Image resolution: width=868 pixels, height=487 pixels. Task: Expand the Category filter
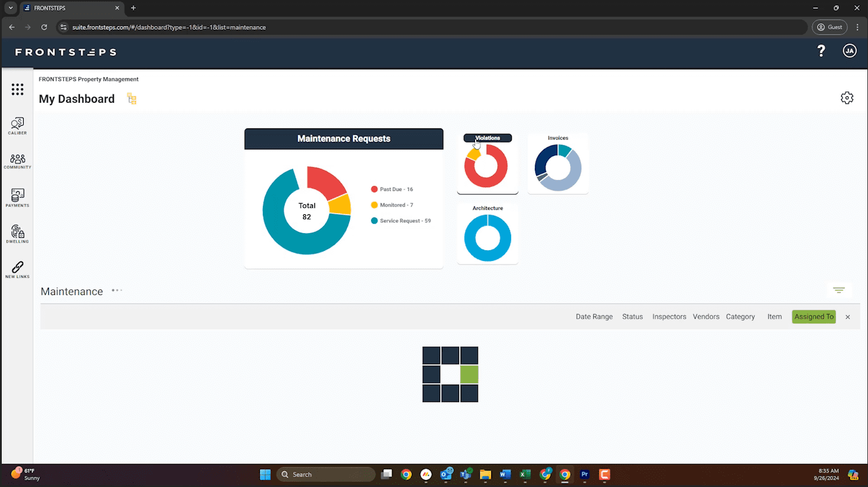740,317
